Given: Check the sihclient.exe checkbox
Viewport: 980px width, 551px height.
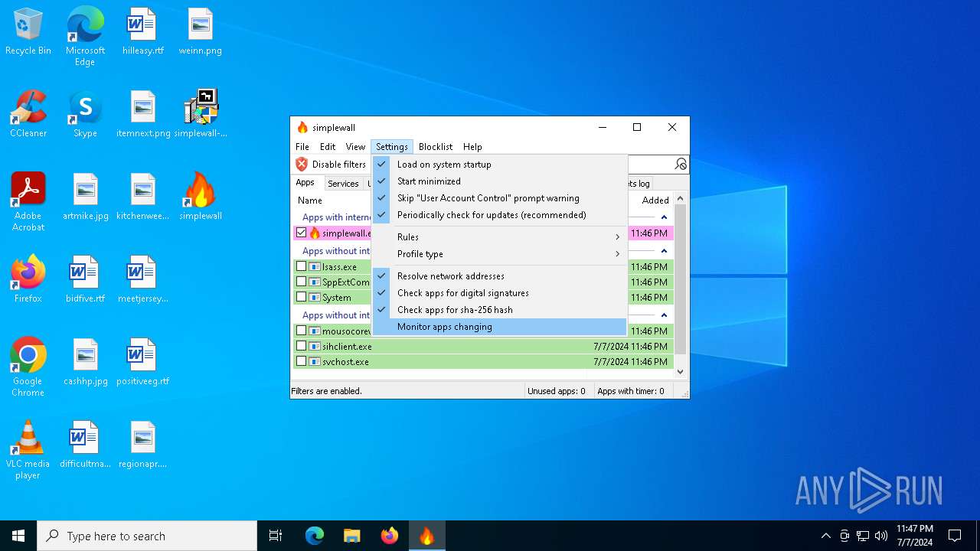Looking at the screenshot, I should [x=302, y=346].
